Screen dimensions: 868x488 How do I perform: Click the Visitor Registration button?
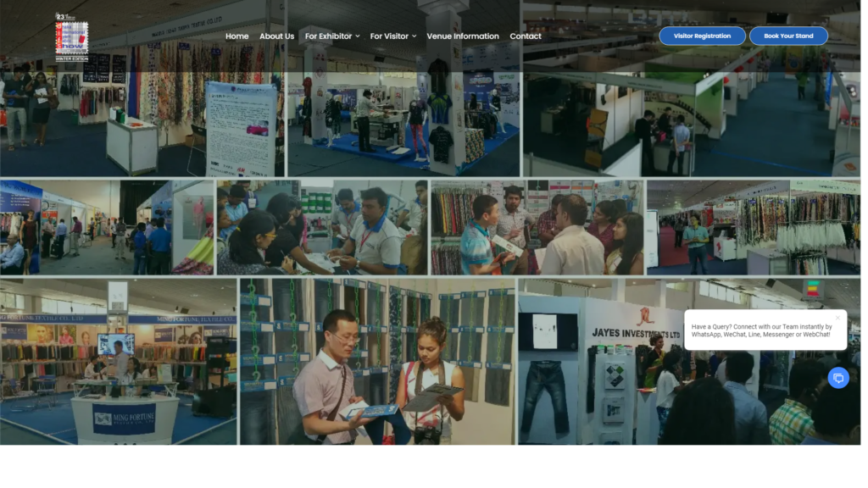coord(702,36)
